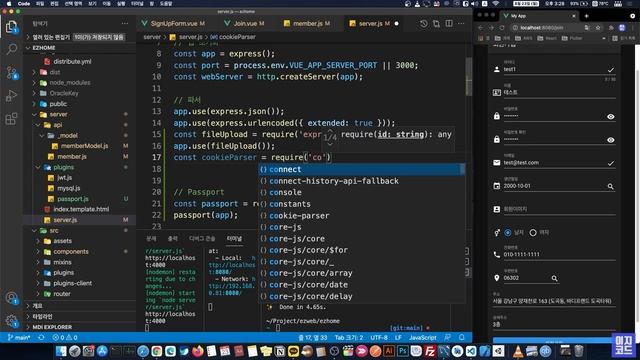Select the second gender radio option
Viewport: 640px width, 360px height.
tap(533, 233)
